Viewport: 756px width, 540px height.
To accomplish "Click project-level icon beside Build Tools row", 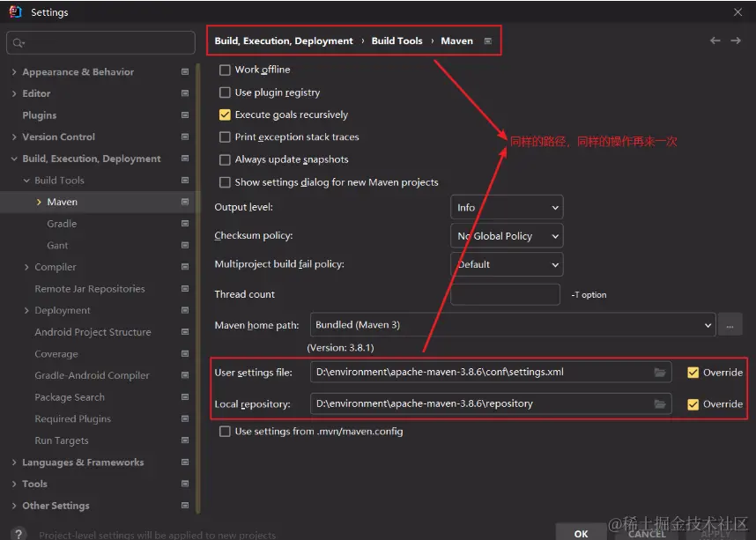I will tap(185, 181).
